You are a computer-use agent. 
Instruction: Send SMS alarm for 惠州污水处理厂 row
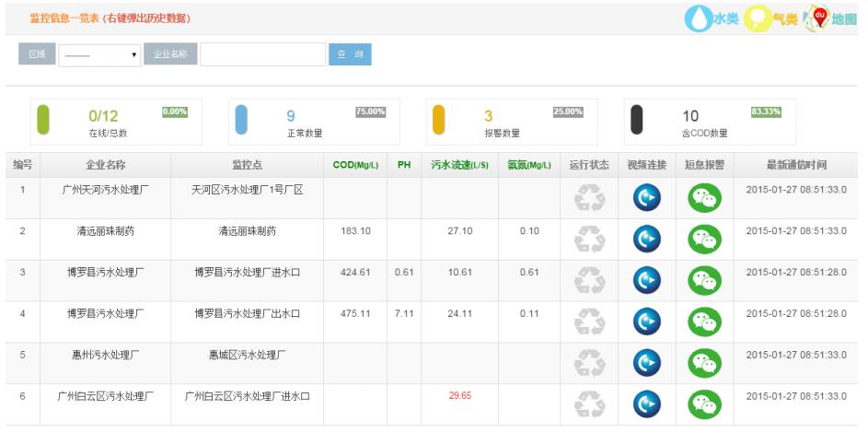click(702, 363)
